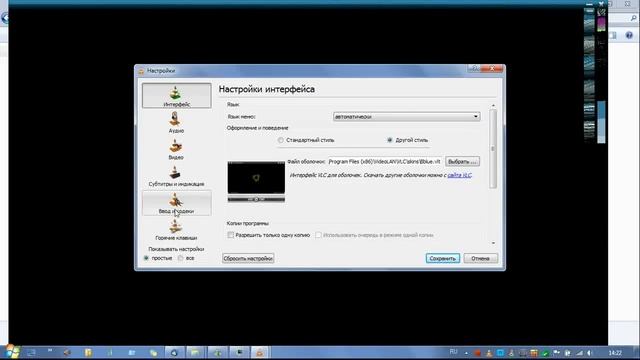This screenshot has height=360, width=640.
Task: Click the scroll-up arrow in settings dialog
Action: pos(493,105)
